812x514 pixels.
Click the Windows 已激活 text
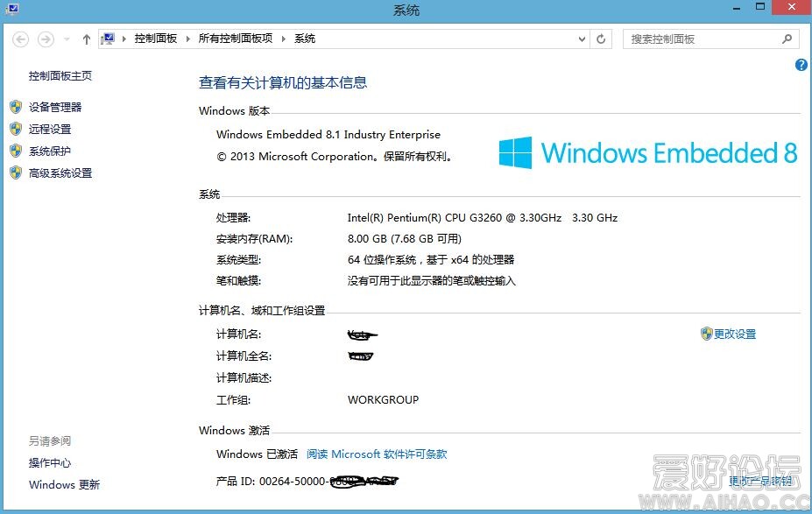(x=257, y=454)
